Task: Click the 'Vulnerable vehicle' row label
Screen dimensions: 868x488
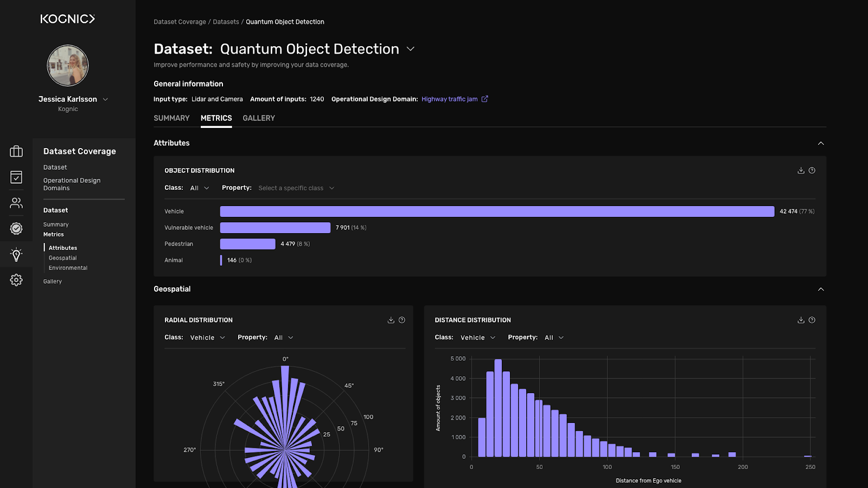Action: pyautogui.click(x=189, y=228)
